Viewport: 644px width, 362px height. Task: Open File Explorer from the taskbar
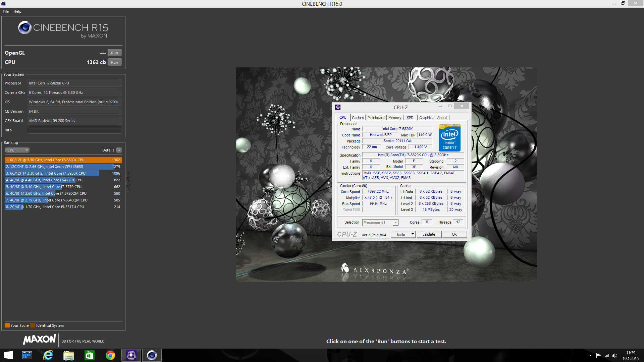pos(69,355)
